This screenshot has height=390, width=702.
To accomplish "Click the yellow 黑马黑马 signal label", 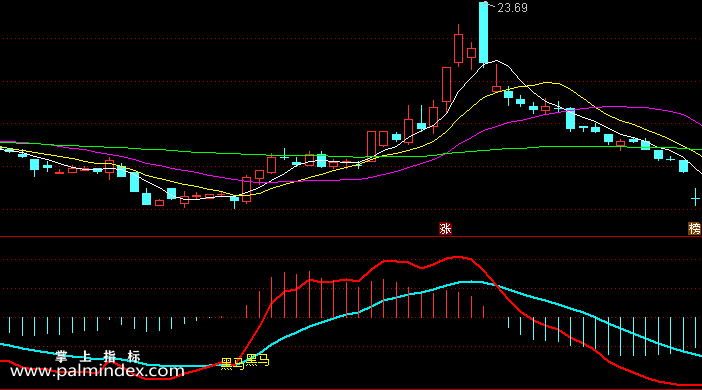I will click(x=245, y=361).
